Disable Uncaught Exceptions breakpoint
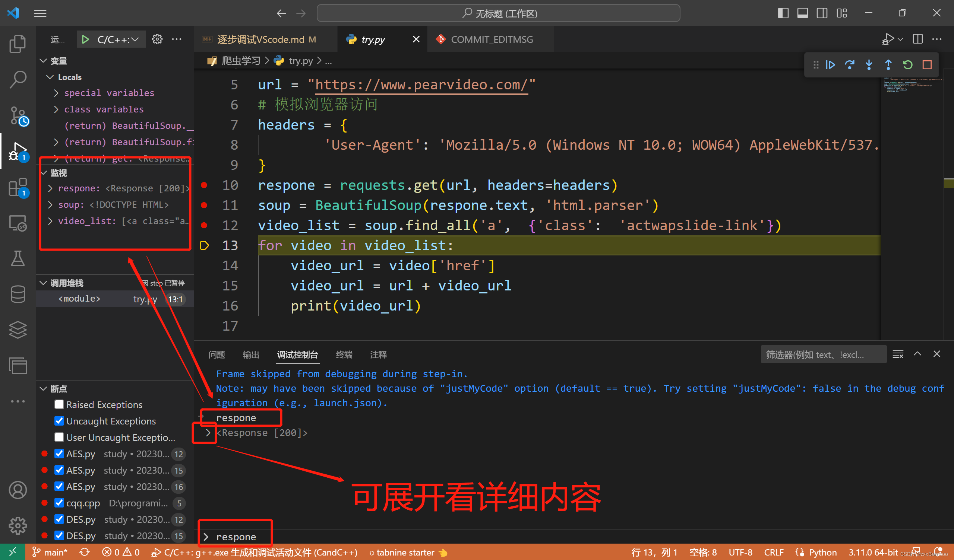This screenshot has width=954, height=560. (59, 421)
